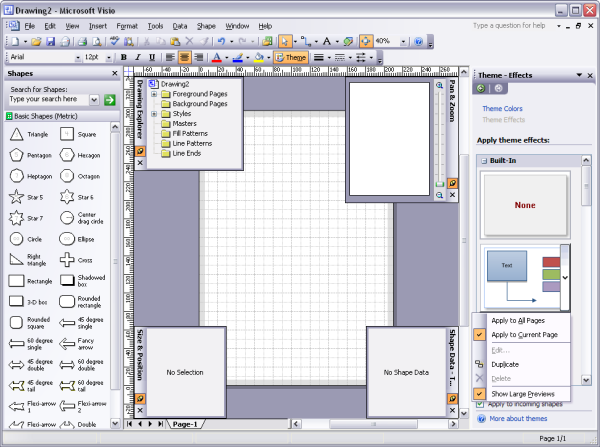Viewport: 600px width, 447px height.
Task: Undo the last action
Action: click(x=221, y=41)
